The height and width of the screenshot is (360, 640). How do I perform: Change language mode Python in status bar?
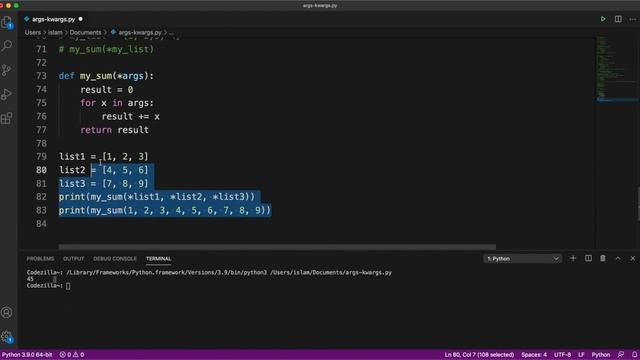[x=601, y=355]
